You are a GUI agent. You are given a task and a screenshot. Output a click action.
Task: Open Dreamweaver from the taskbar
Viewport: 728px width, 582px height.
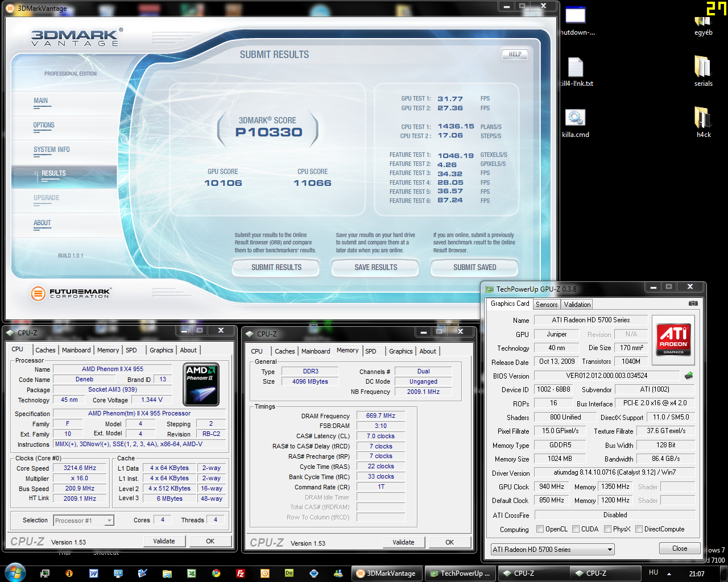pos(289,573)
